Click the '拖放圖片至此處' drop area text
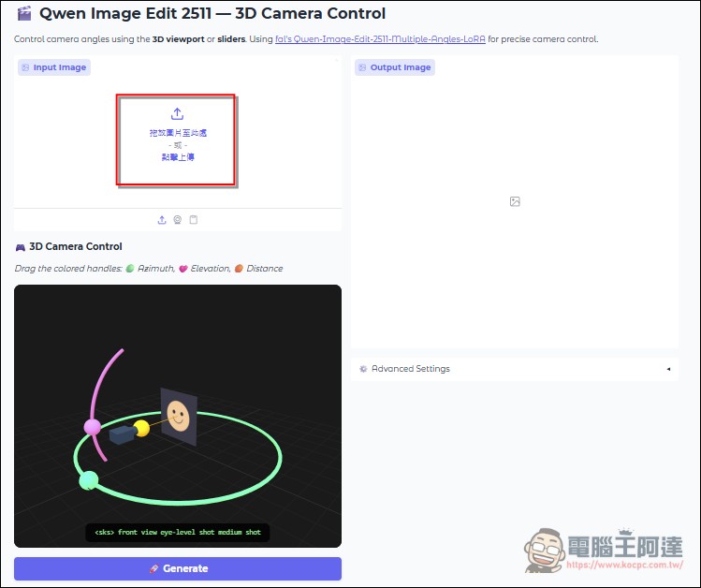 [178, 133]
